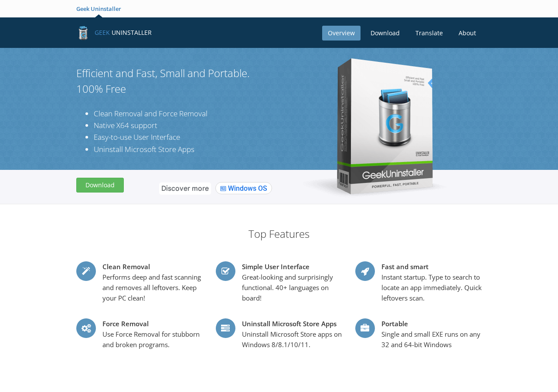Click the GeekUninstaller product box image
The height and width of the screenshot is (392, 558).
[384, 126]
